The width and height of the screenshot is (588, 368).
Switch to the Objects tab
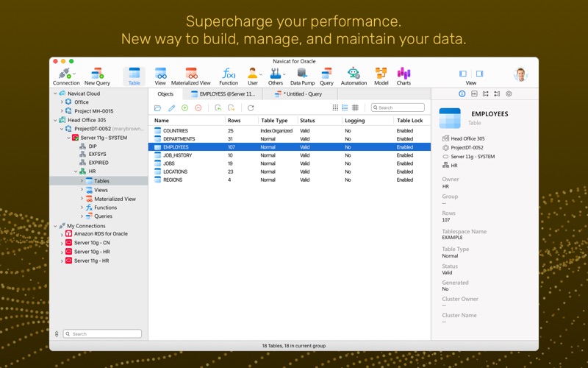pyautogui.click(x=165, y=94)
